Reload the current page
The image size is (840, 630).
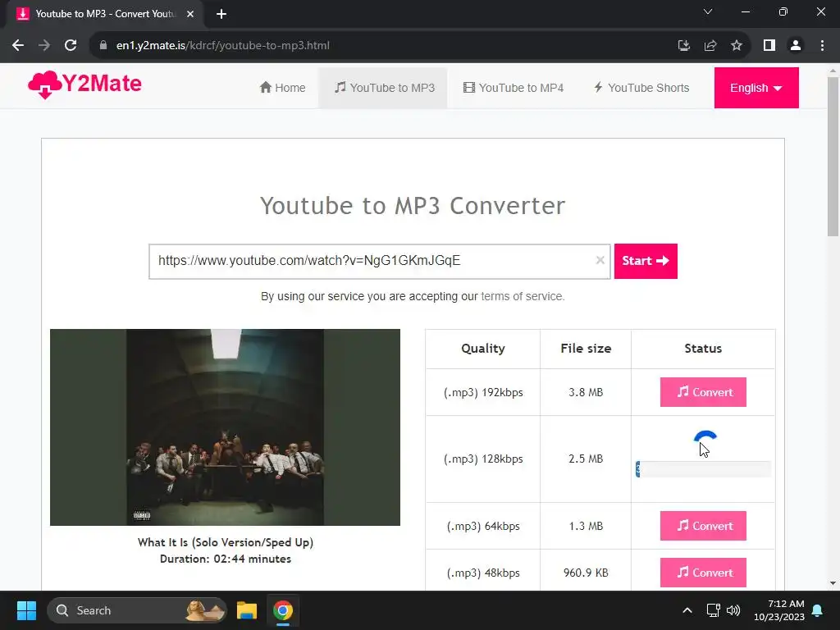pyautogui.click(x=71, y=46)
